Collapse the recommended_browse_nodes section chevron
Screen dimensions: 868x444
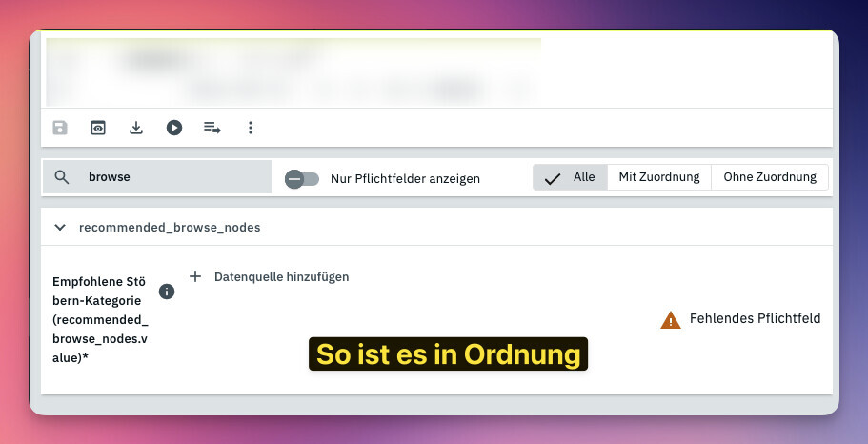coord(60,228)
